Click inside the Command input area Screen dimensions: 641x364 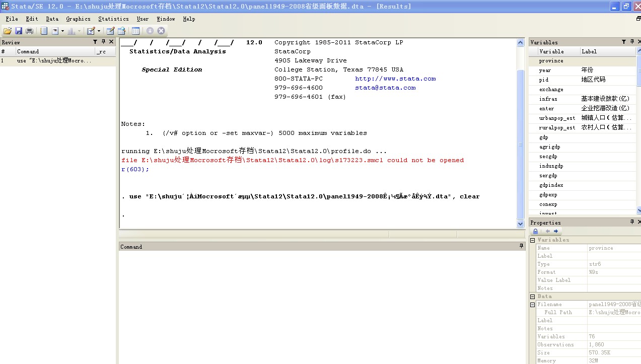point(322,307)
